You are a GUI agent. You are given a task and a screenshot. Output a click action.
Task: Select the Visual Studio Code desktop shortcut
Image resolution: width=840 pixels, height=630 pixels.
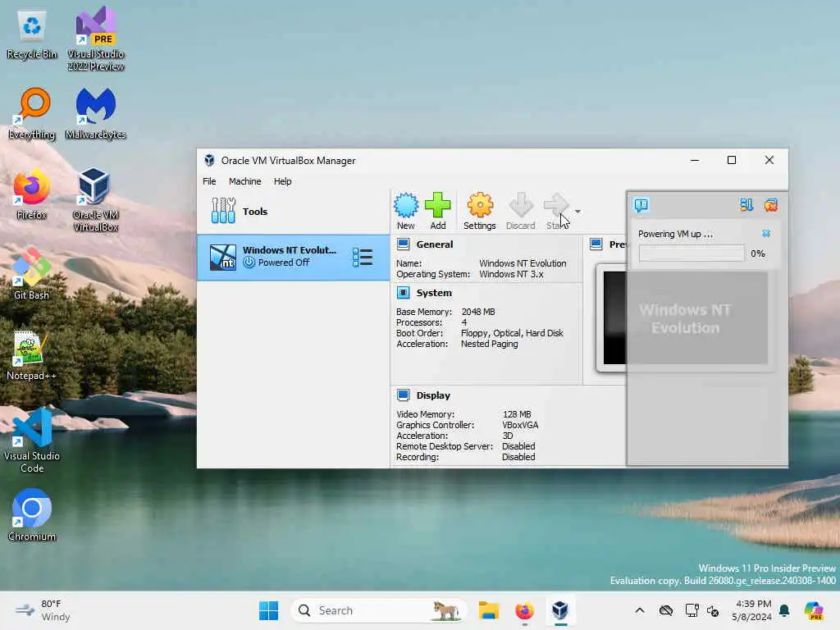tap(32, 441)
